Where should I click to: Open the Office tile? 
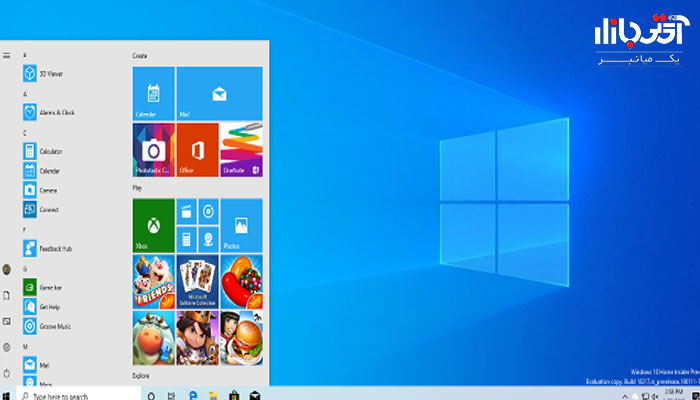(197, 150)
